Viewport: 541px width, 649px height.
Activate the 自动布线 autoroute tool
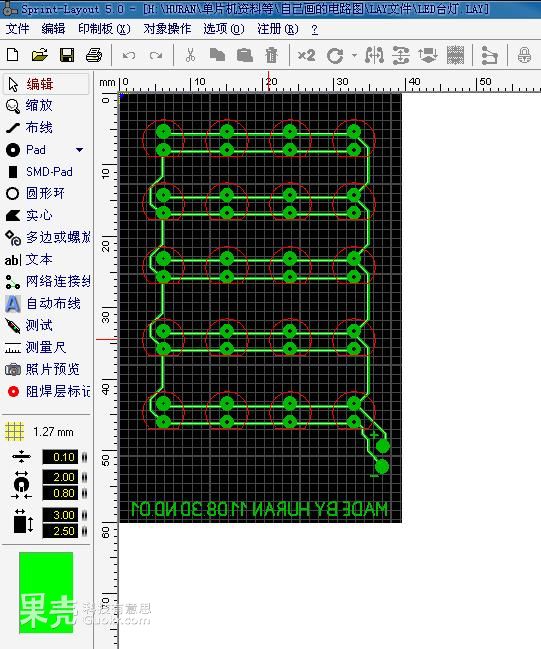[x=46, y=303]
